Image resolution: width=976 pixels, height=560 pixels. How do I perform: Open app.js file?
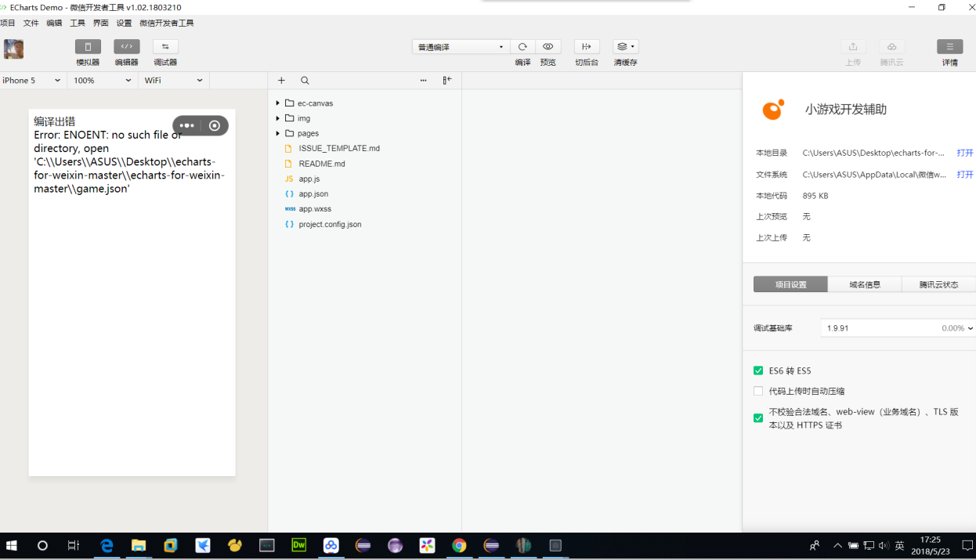309,179
